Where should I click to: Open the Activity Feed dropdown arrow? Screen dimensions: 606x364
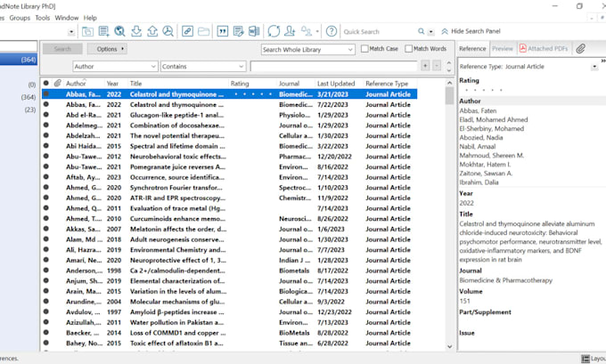tap(317, 32)
